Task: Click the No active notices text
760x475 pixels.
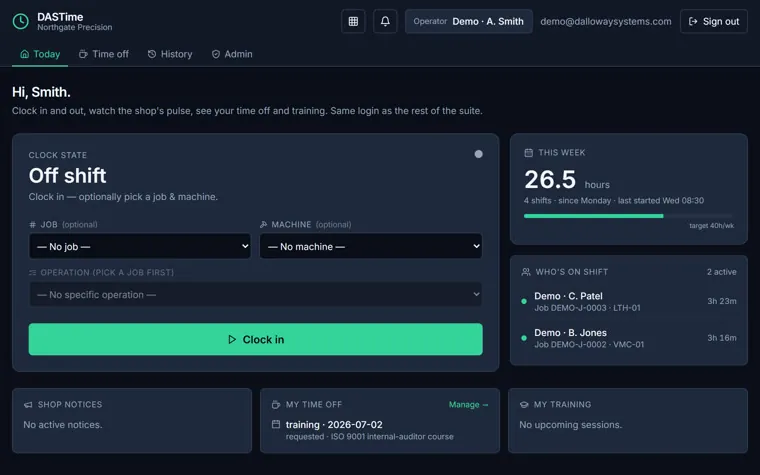Action: [63, 425]
